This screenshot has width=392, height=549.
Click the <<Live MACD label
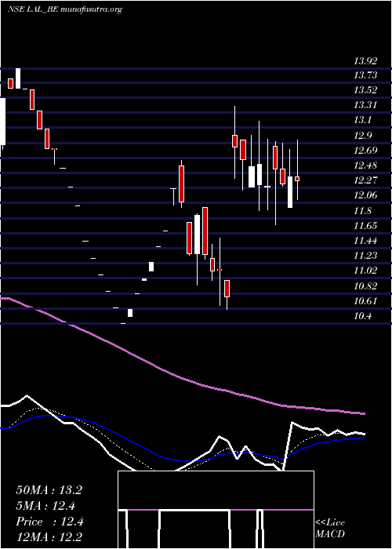[x=330, y=529]
